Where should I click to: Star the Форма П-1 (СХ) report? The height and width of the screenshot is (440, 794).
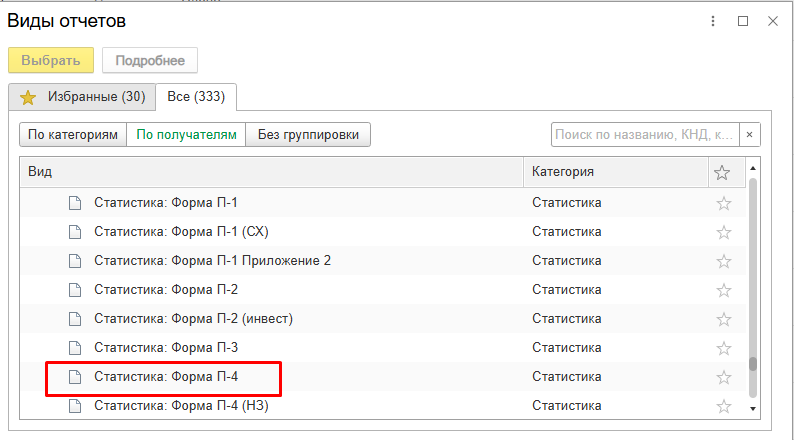pyautogui.click(x=724, y=232)
